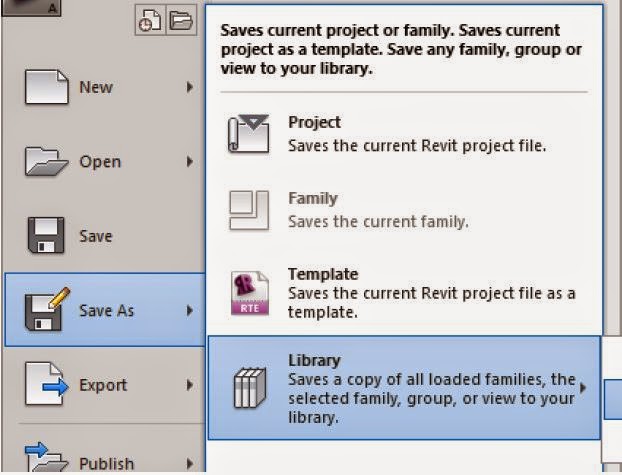The width and height of the screenshot is (622, 475).
Task: Expand the Export submenu arrow
Action: click(190, 385)
